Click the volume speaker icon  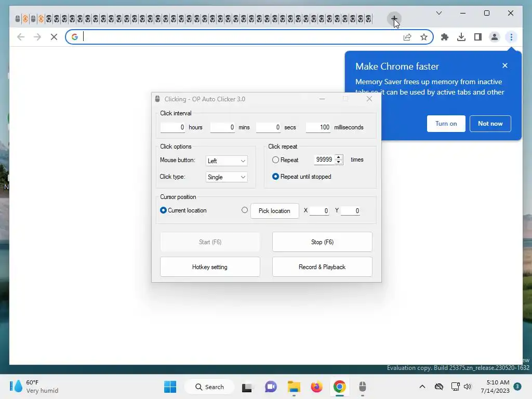tap(468, 387)
